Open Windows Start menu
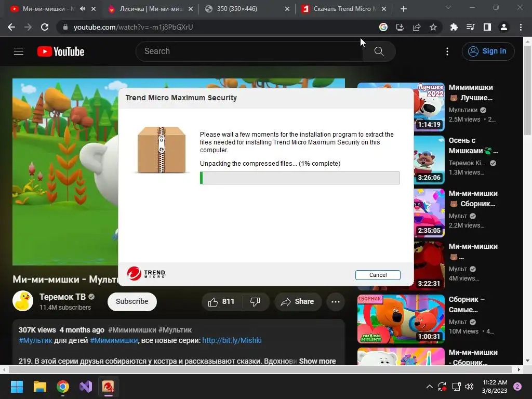 pyautogui.click(x=17, y=387)
